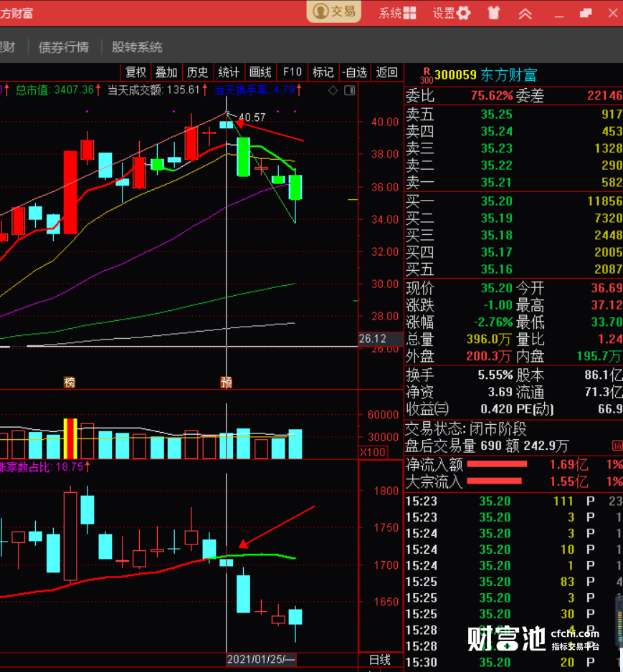The height and width of the screenshot is (672, 623).
Task: Click 15:23 tick with volume 111
Action: coord(513,501)
